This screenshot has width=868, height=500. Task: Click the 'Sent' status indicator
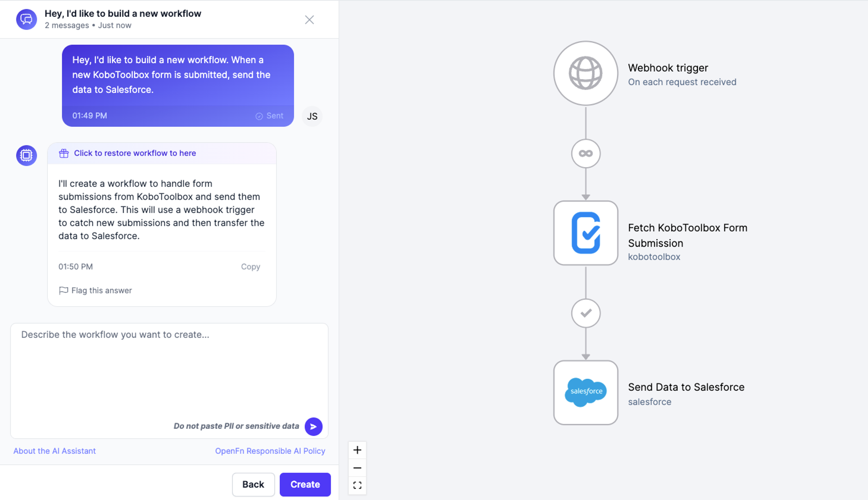point(270,116)
